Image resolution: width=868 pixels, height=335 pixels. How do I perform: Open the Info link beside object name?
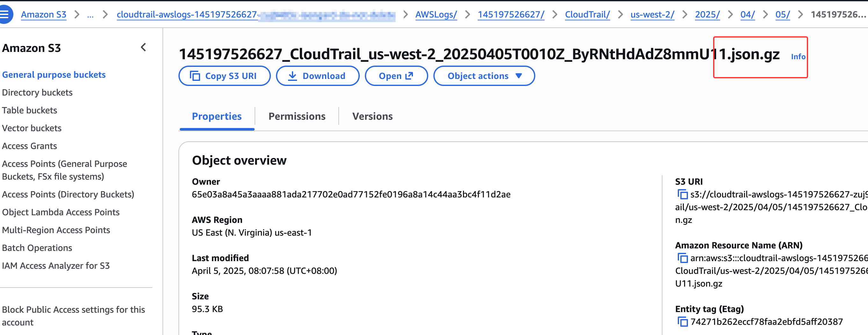(798, 57)
